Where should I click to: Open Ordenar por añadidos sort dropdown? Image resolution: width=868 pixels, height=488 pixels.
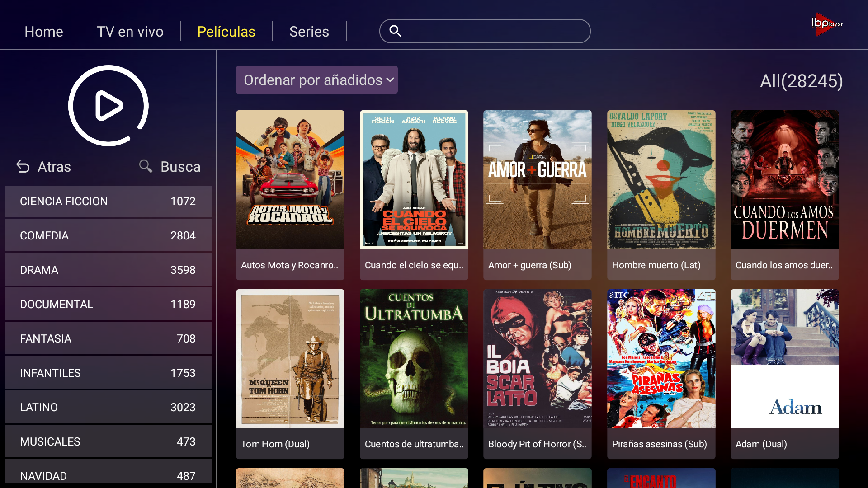(316, 80)
